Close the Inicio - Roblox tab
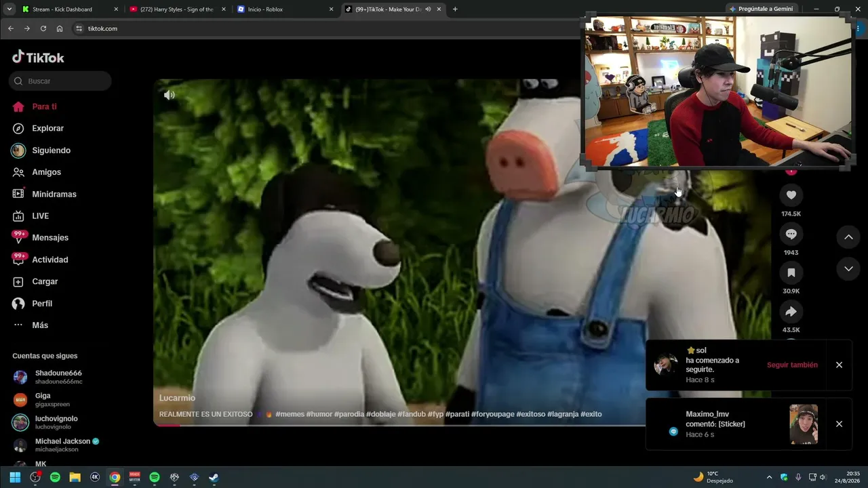 pyautogui.click(x=331, y=9)
